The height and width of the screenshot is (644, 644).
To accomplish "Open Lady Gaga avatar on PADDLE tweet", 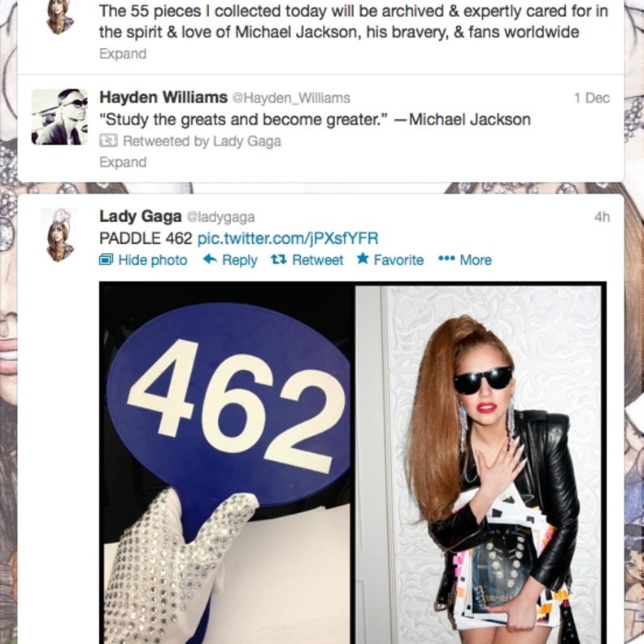I will pyautogui.click(x=60, y=234).
